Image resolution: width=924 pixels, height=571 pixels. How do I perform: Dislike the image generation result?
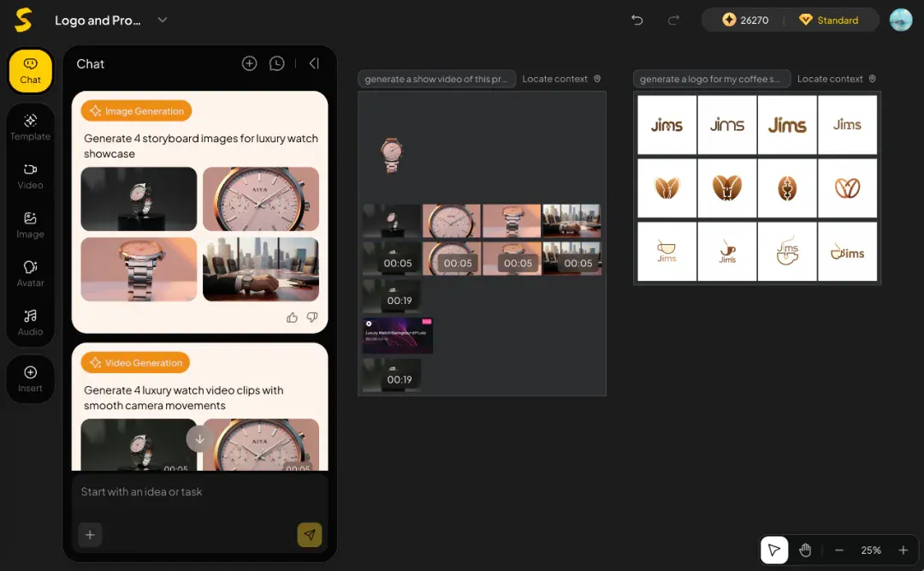(312, 318)
